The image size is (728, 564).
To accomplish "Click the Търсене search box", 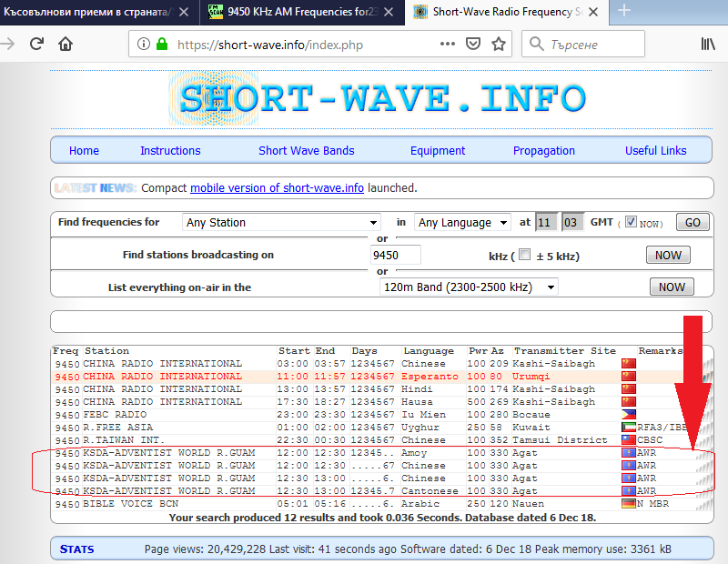I will click(583, 44).
